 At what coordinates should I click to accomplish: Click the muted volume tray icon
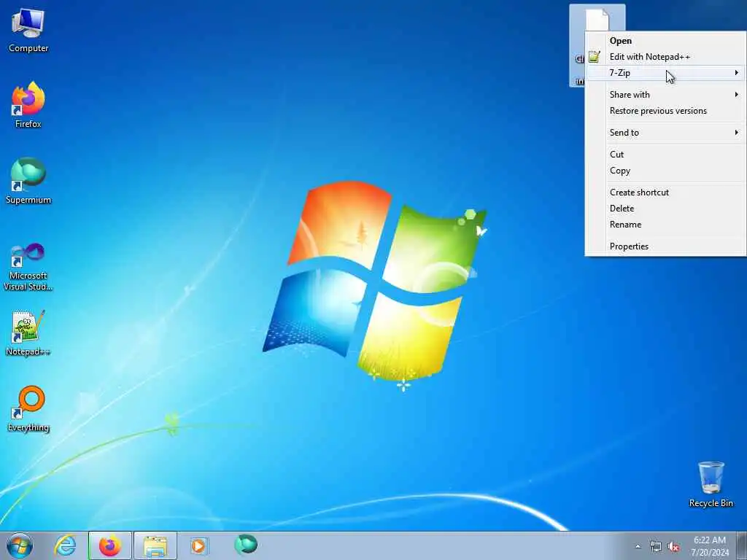tap(673, 546)
